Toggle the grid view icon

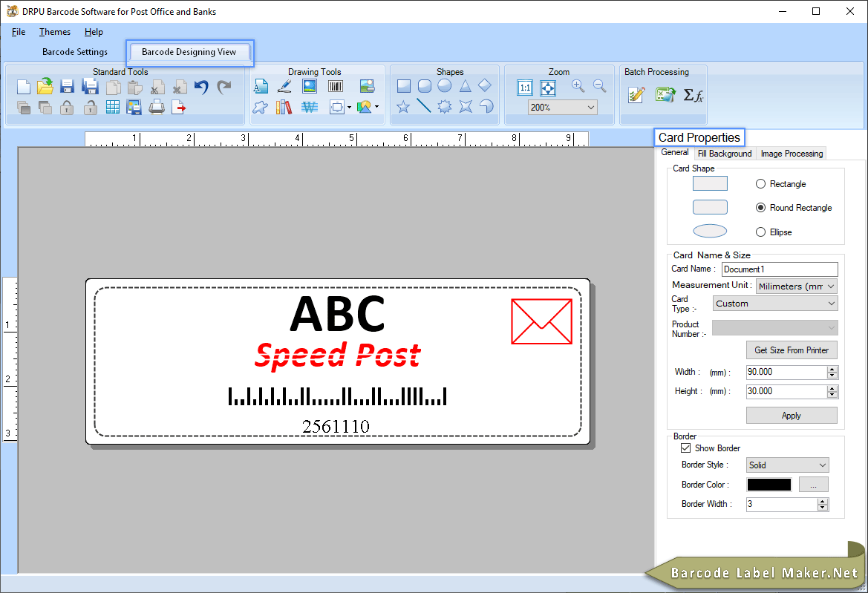(112, 108)
